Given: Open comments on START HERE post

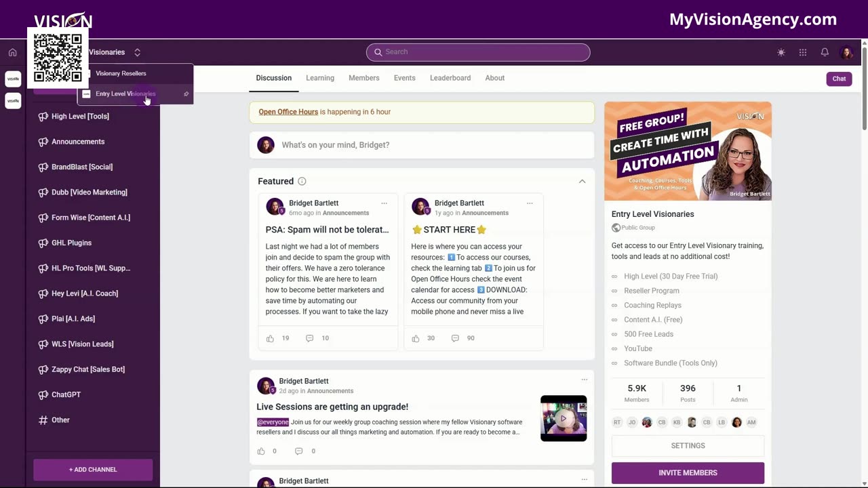Looking at the screenshot, I should point(455,338).
